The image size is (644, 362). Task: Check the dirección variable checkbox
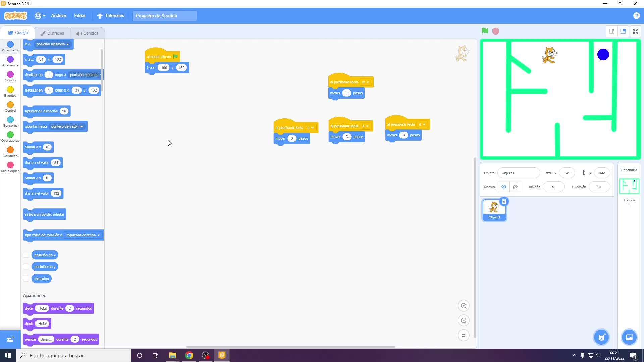26,279
